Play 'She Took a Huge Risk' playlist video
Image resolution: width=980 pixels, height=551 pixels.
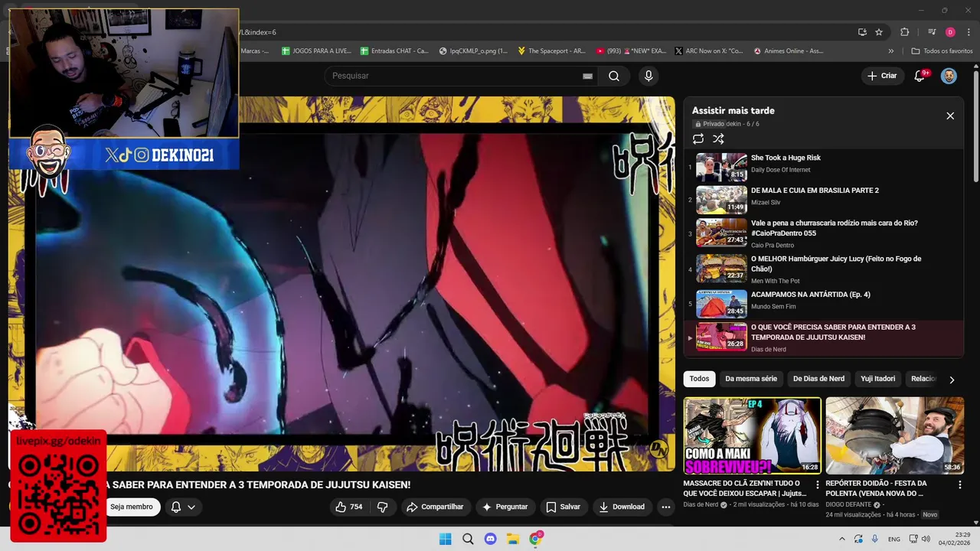(x=822, y=167)
